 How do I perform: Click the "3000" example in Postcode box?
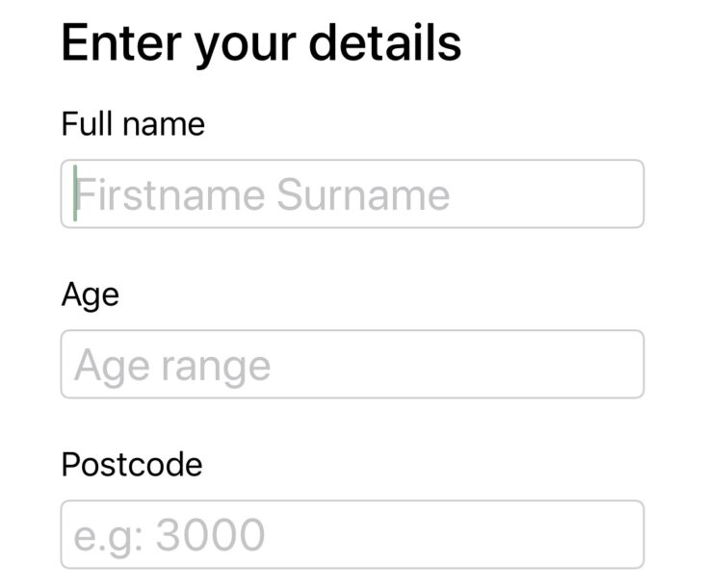pos(211,535)
